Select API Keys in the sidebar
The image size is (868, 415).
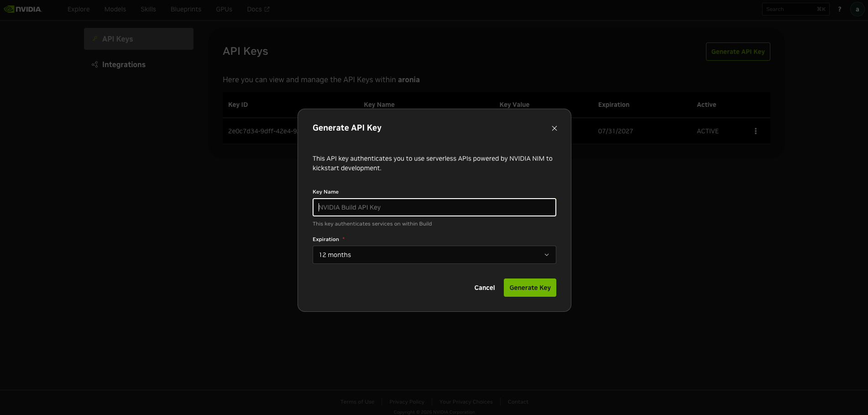tap(139, 39)
